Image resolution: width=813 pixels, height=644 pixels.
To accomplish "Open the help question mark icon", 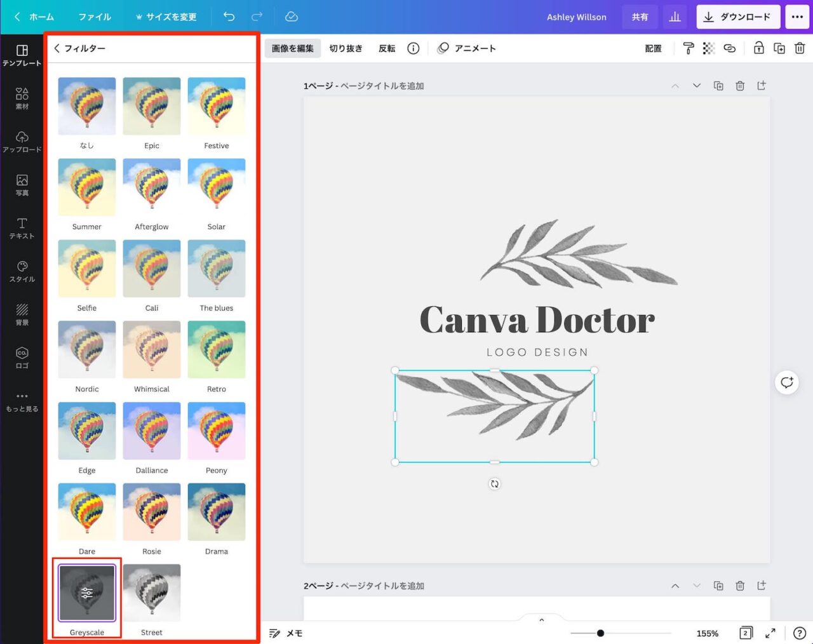I will [800, 633].
